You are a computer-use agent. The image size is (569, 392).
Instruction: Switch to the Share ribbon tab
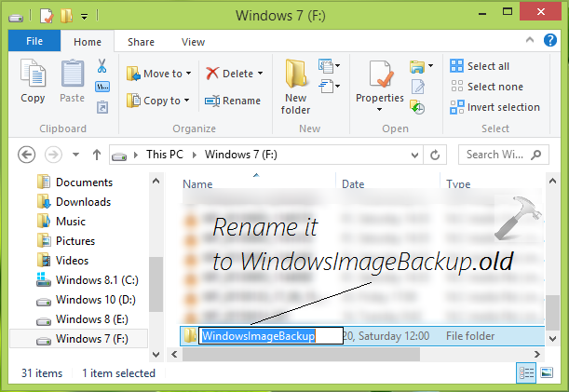pyautogui.click(x=141, y=42)
